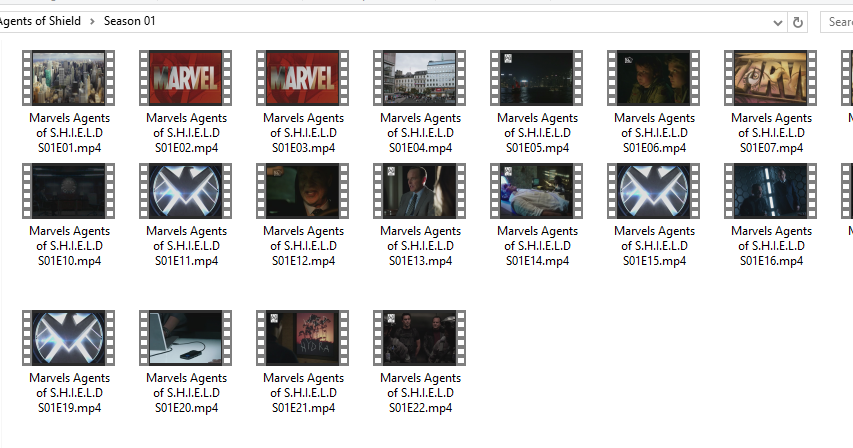Select the S01E04.mp4 video thumbnail

(419, 78)
